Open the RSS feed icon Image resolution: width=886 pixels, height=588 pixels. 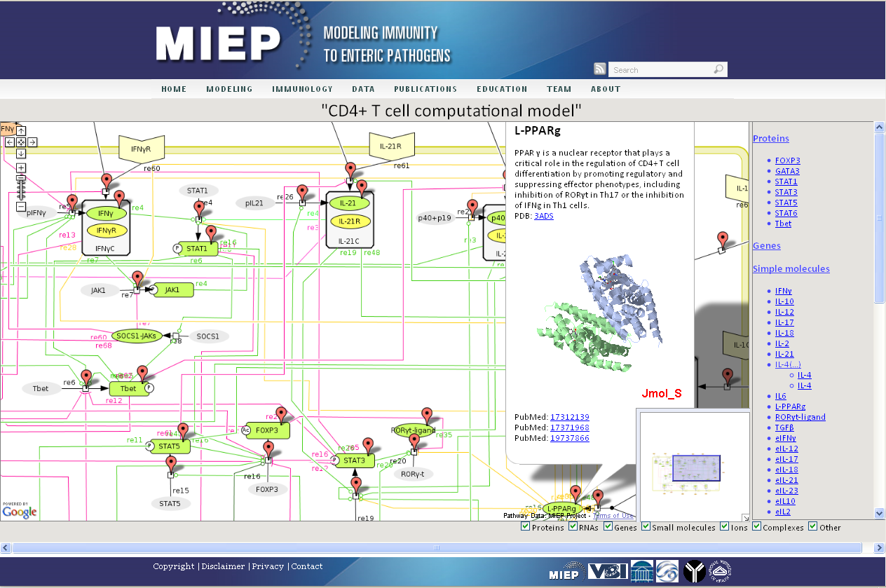click(x=599, y=69)
